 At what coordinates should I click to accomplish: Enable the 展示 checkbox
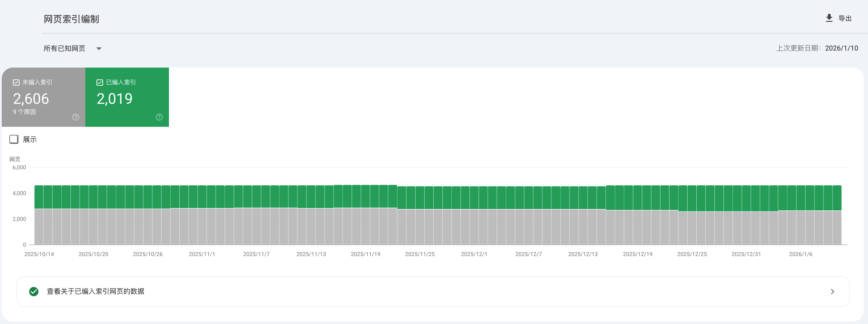[14, 139]
